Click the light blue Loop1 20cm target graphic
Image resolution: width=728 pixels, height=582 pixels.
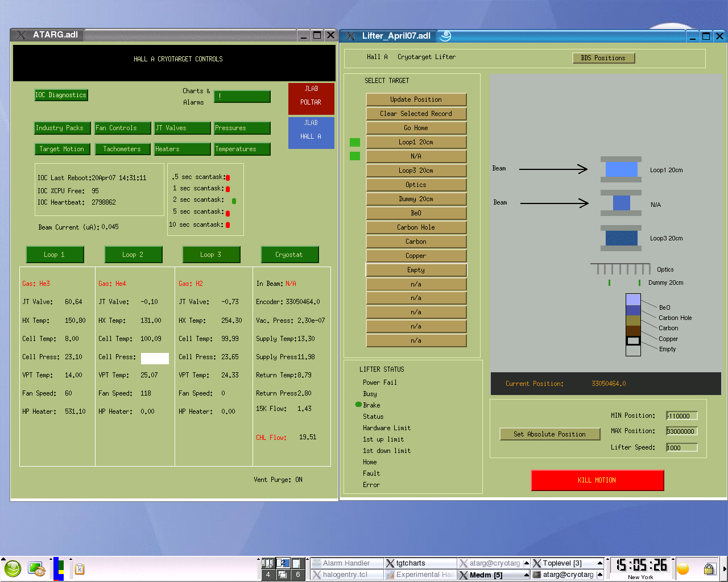(x=621, y=169)
